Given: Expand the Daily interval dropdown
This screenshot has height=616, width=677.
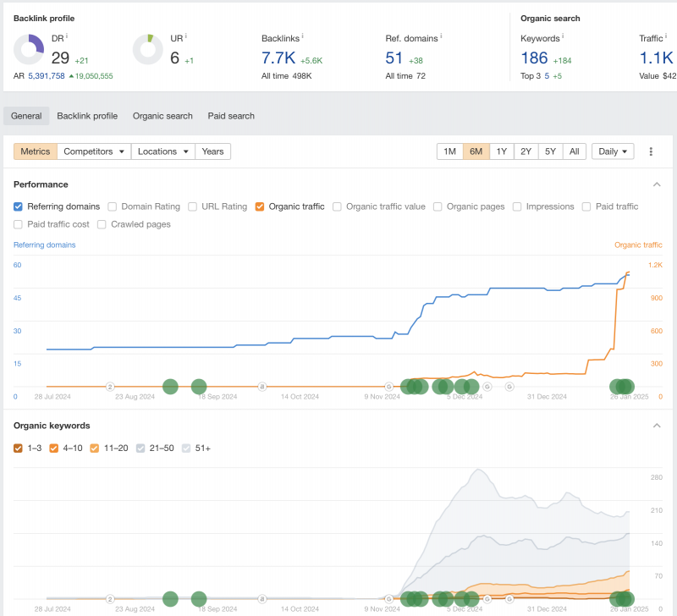Looking at the screenshot, I should click(613, 151).
